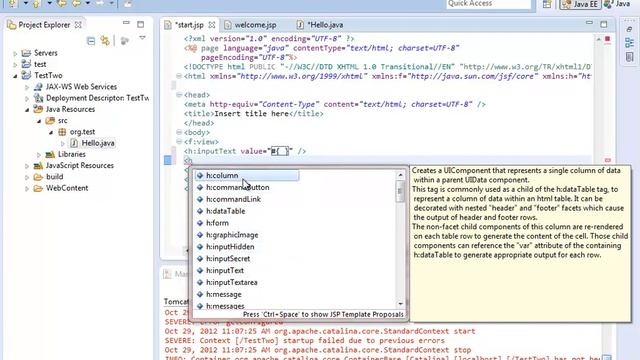Expand JAX-WS Web Services node
The height and width of the screenshot is (360, 640).
pos(27,87)
